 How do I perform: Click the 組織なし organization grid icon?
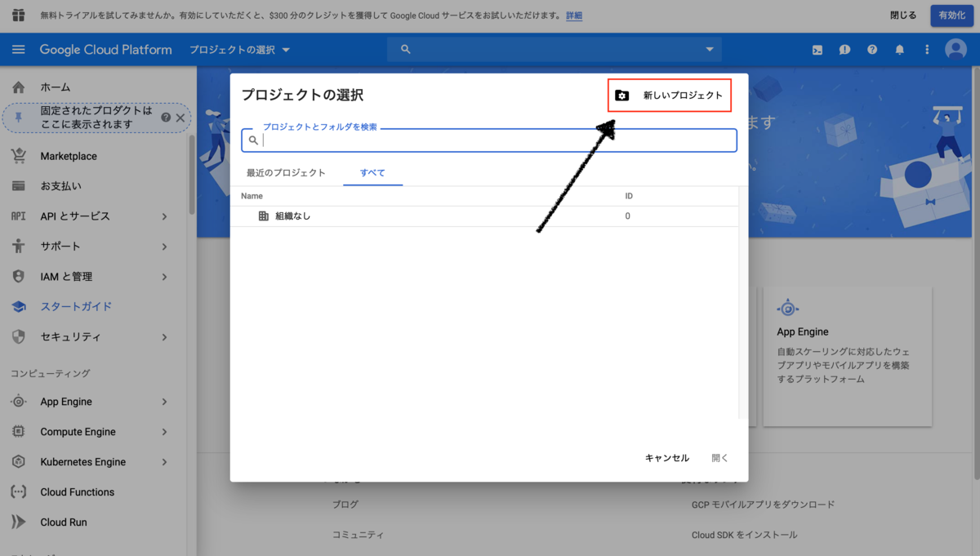tap(263, 216)
